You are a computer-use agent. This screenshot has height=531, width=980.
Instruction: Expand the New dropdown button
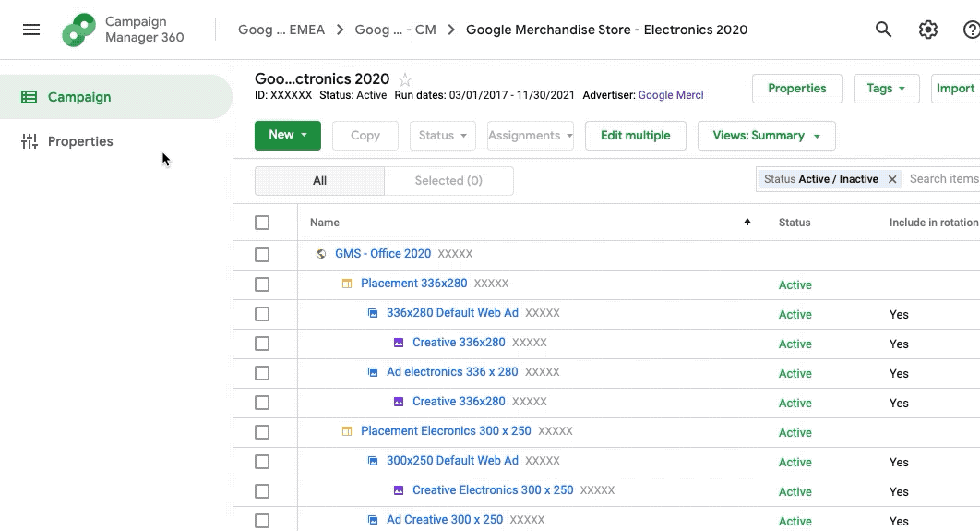(288, 135)
